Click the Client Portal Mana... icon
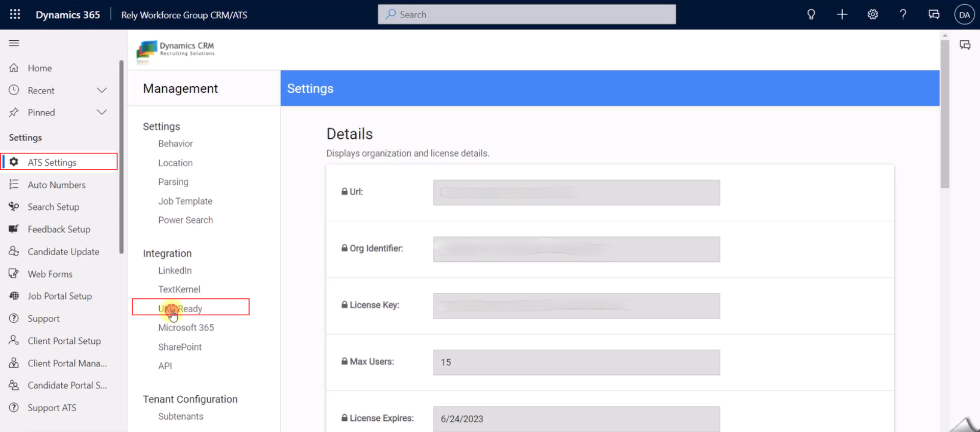The image size is (980, 432). (x=14, y=363)
